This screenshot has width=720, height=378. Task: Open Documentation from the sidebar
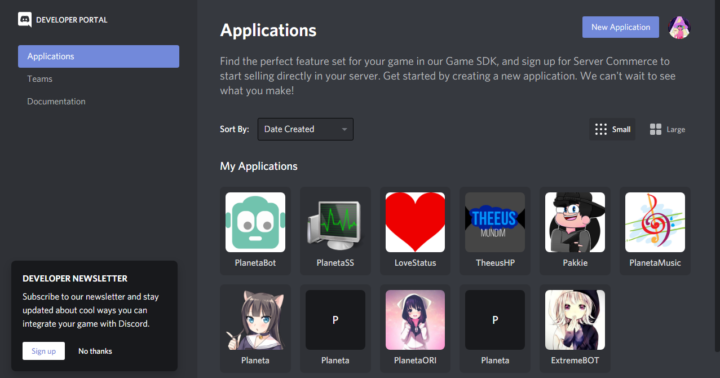coord(56,102)
